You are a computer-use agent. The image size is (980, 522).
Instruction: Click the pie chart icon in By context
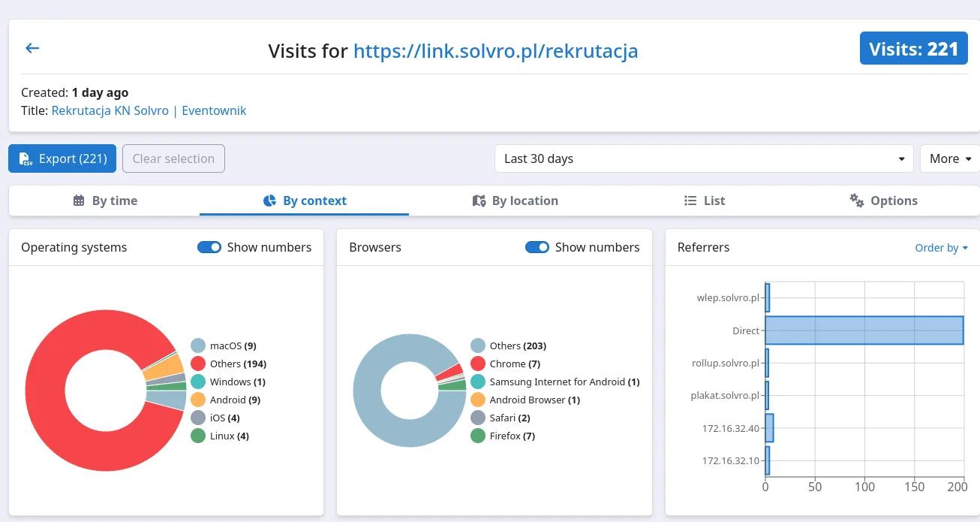[270, 201]
